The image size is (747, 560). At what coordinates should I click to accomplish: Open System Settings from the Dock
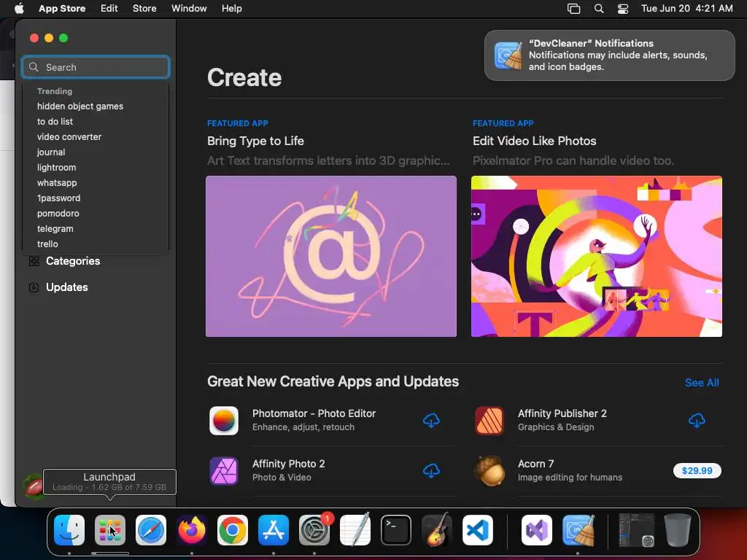(x=314, y=530)
